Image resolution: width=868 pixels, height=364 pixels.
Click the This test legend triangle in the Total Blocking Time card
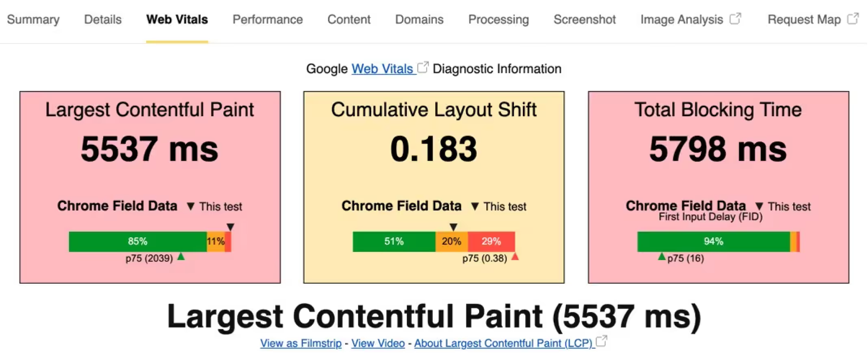coord(759,206)
